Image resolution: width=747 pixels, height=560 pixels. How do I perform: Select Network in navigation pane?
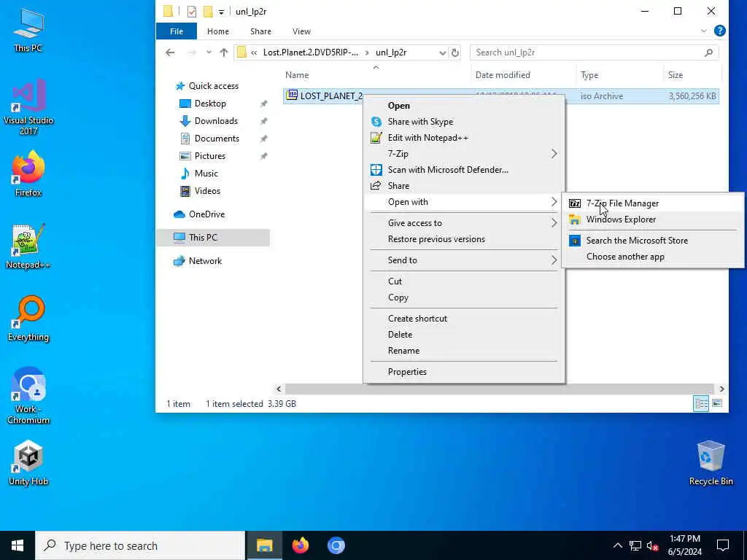(x=205, y=262)
